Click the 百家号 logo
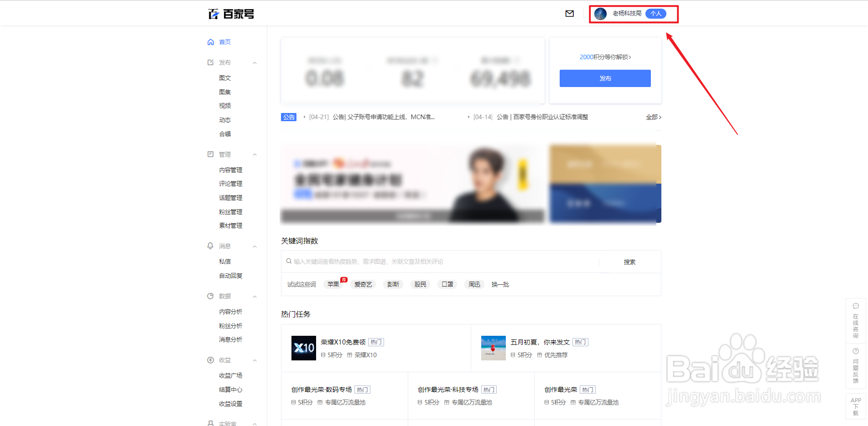The height and width of the screenshot is (426, 868). (231, 14)
